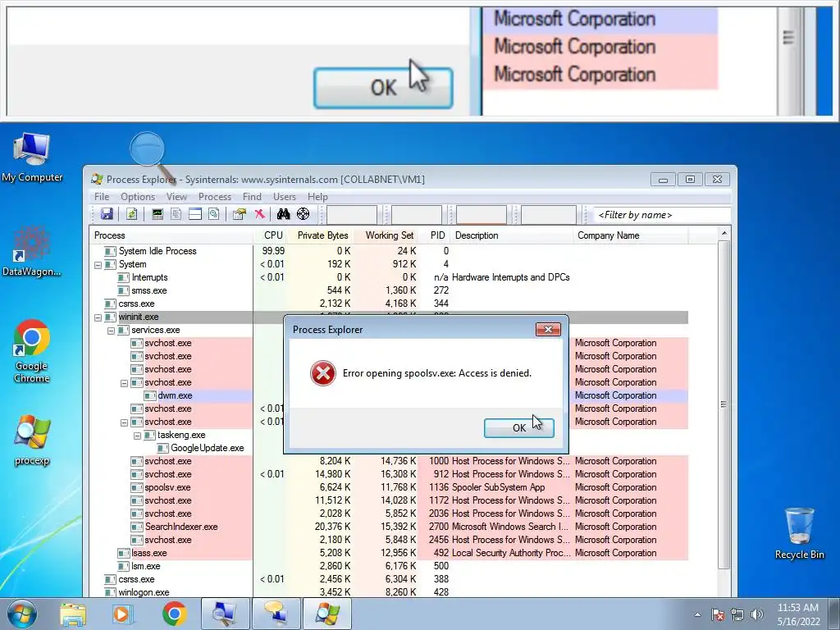This screenshot has height=630, width=840.
Task: Click the binoculars Find Handle or DLL icon
Action: tap(283, 214)
